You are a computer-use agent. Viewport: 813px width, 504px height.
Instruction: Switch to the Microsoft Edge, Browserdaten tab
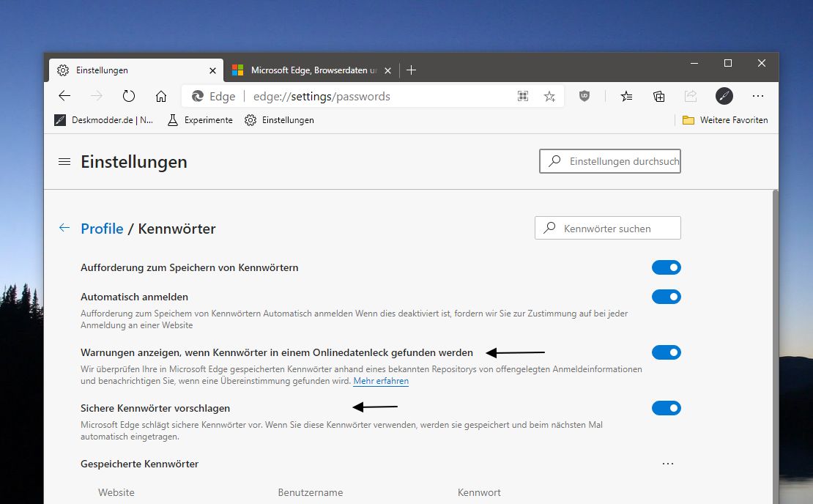(311, 70)
